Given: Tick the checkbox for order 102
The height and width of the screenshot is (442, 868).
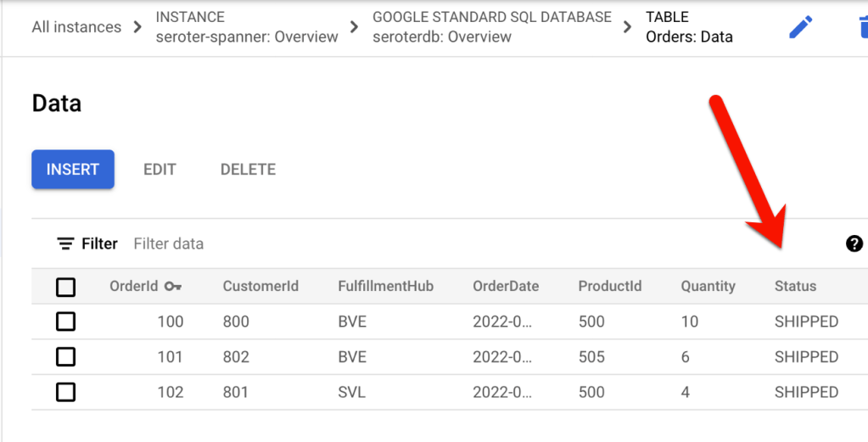Looking at the screenshot, I should pos(65,392).
